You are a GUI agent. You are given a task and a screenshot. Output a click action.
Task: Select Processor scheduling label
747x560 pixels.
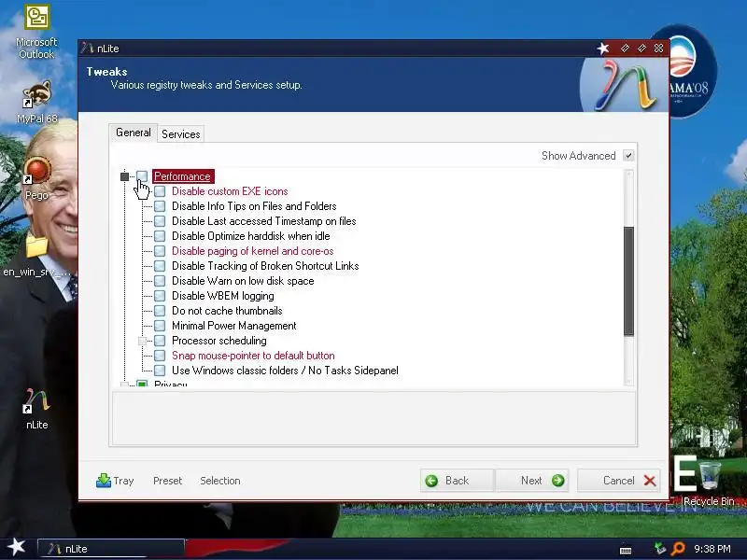[x=219, y=341]
